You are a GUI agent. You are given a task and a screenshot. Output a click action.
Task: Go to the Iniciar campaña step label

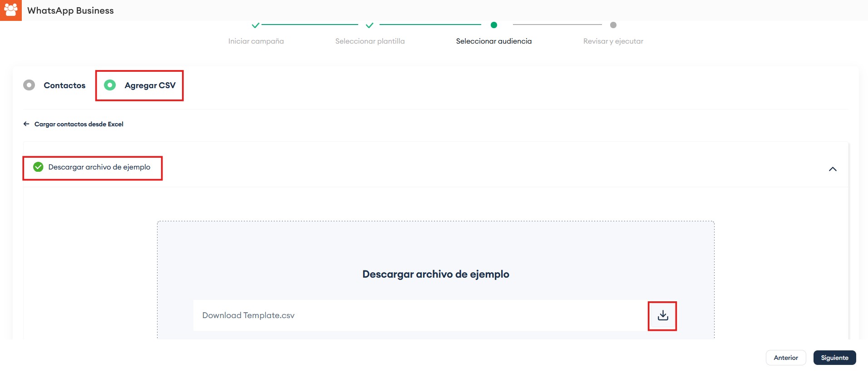256,41
